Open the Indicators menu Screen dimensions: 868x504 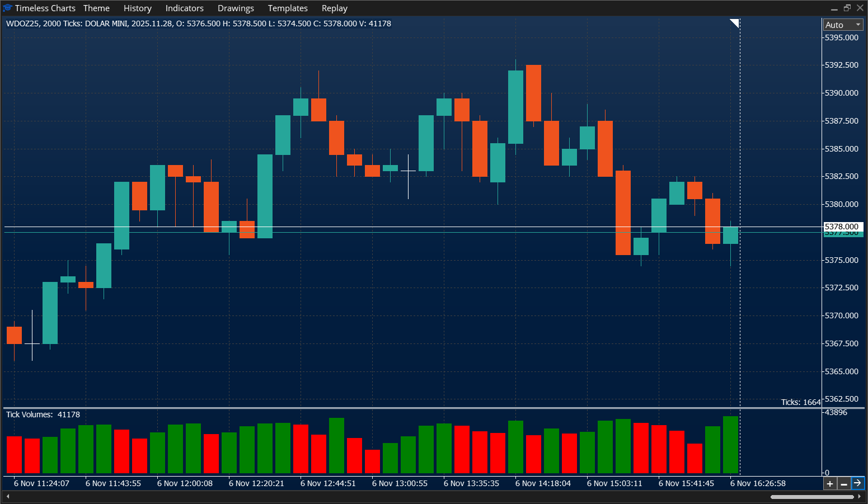[185, 8]
